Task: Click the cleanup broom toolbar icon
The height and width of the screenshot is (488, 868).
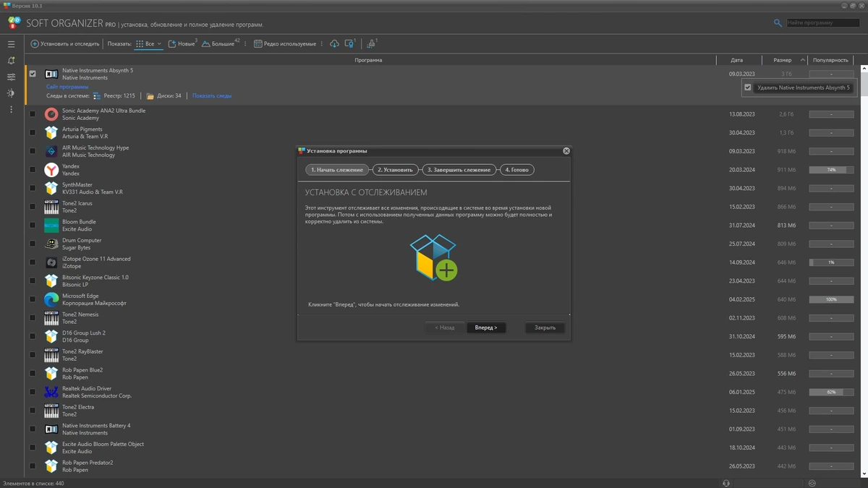Action: pos(371,44)
